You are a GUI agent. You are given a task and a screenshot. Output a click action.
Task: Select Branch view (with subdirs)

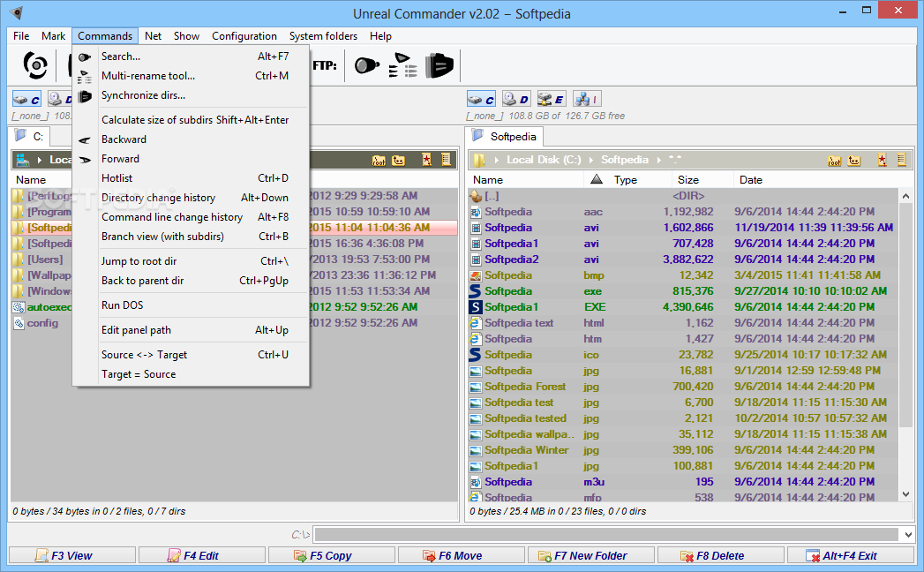(x=191, y=237)
